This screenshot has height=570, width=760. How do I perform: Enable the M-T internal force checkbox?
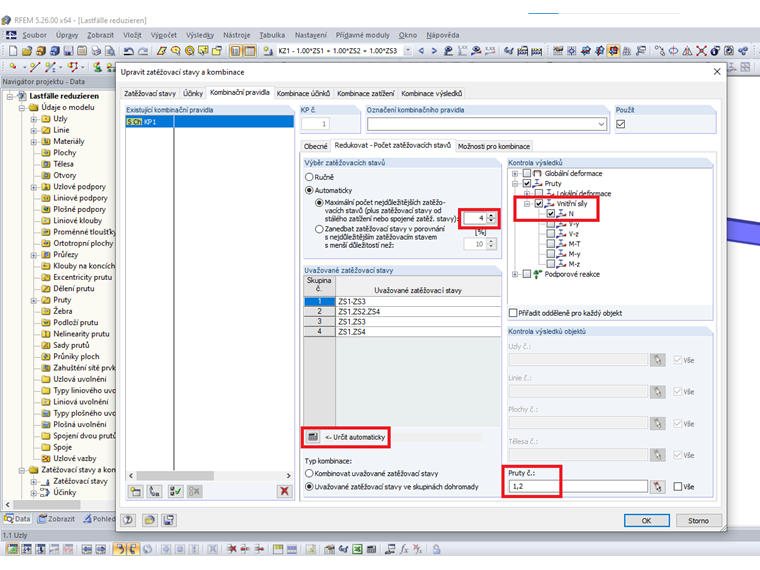[x=551, y=244]
